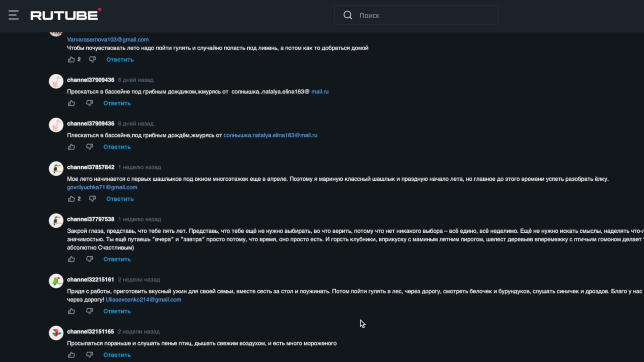Reply to the channel32151165 ice cream comment
This screenshot has width=644, height=362.
click(x=117, y=355)
